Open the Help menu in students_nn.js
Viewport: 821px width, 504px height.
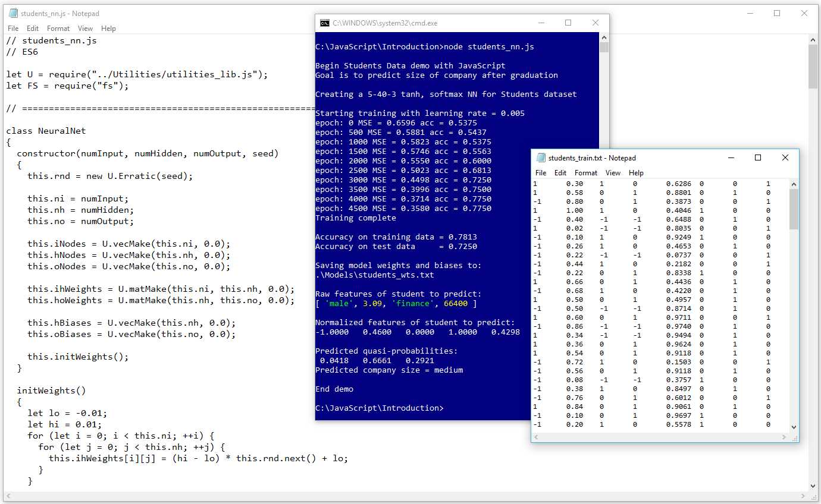tap(108, 28)
